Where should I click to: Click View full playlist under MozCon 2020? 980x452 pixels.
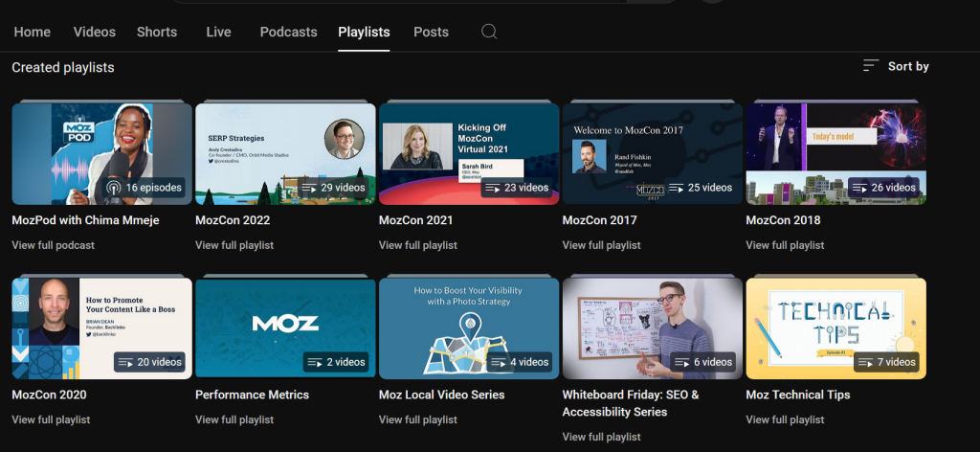click(x=52, y=419)
